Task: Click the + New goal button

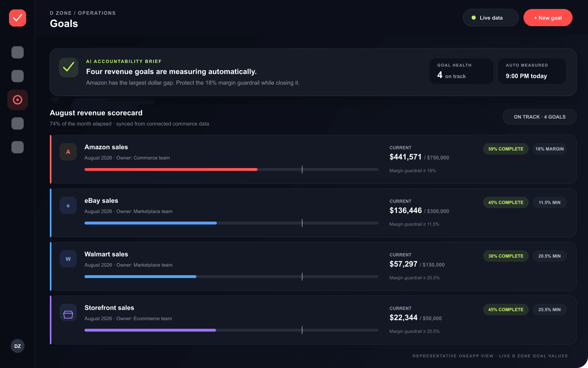Action: (x=548, y=18)
